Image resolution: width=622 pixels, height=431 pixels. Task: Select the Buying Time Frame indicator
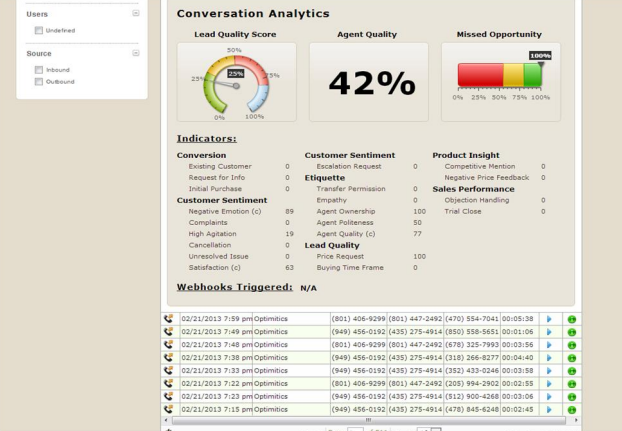point(350,268)
